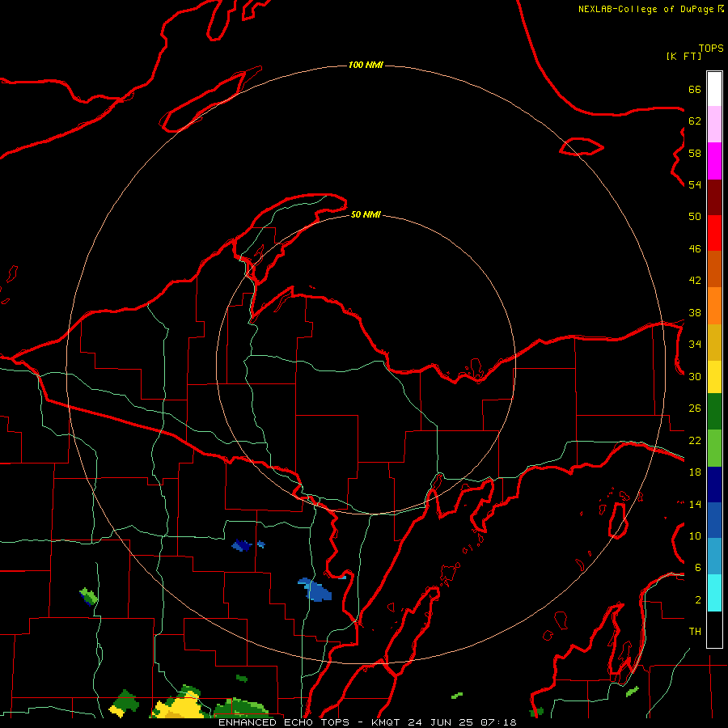Click the cyan swatch between 6 and 2
The height and width of the screenshot is (728, 728).
point(714,593)
